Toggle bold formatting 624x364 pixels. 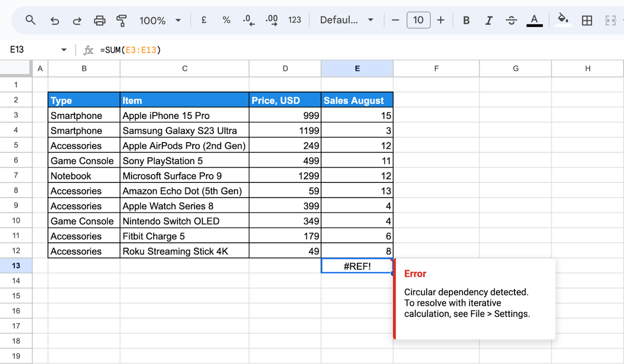[466, 20]
